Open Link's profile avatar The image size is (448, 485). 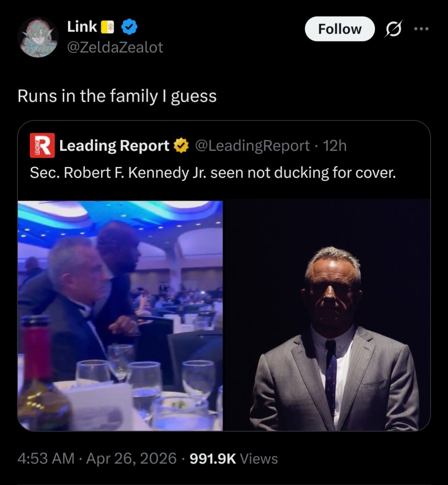pyautogui.click(x=38, y=37)
